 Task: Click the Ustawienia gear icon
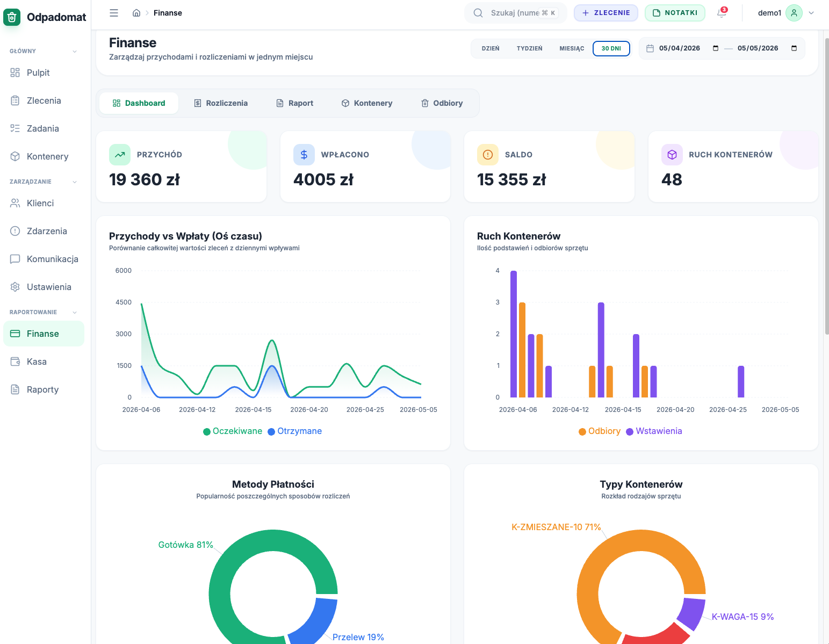point(15,287)
